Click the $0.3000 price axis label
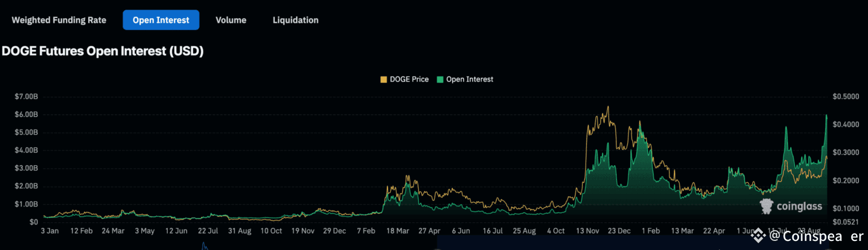Image resolution: width=868 pixels, height=250 pixels. [847, 153]
